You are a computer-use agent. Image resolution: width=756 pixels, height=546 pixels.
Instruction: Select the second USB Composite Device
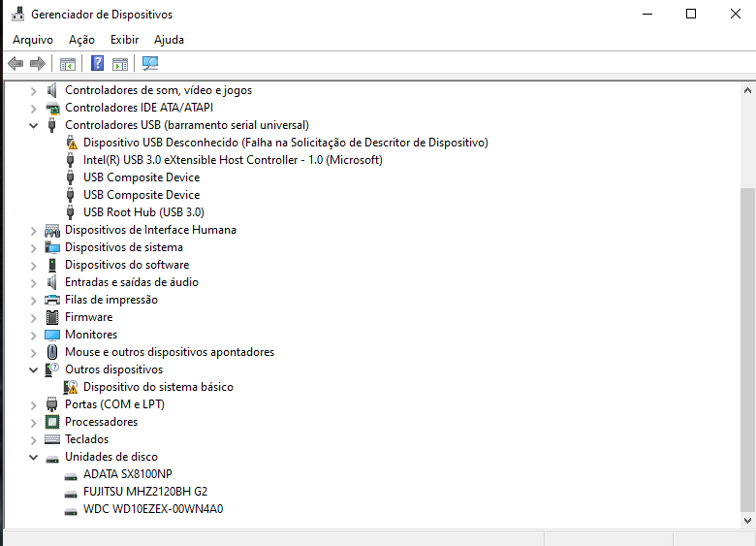pos(142,195)
